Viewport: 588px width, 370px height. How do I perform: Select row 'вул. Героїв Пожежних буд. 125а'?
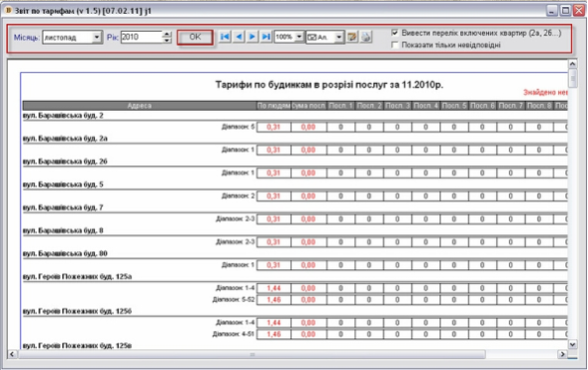pos(77,277)
